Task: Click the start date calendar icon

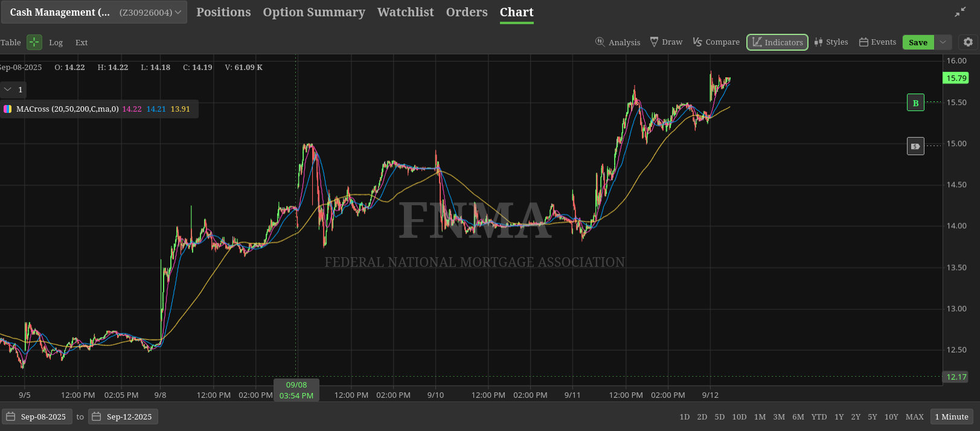Action: tap(11, 417)
